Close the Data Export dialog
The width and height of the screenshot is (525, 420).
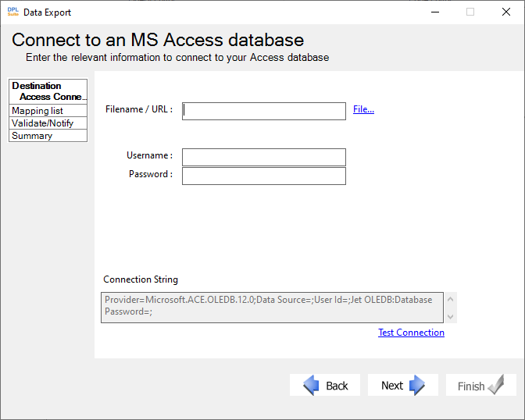point(506,12)
